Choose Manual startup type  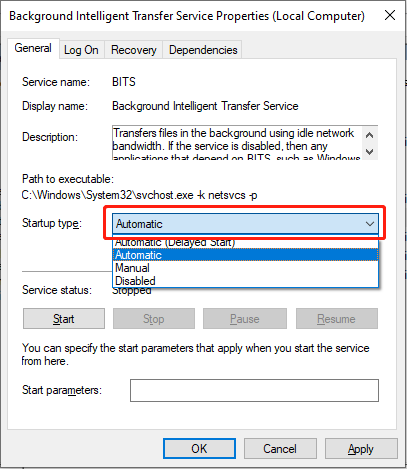[246, 268]
